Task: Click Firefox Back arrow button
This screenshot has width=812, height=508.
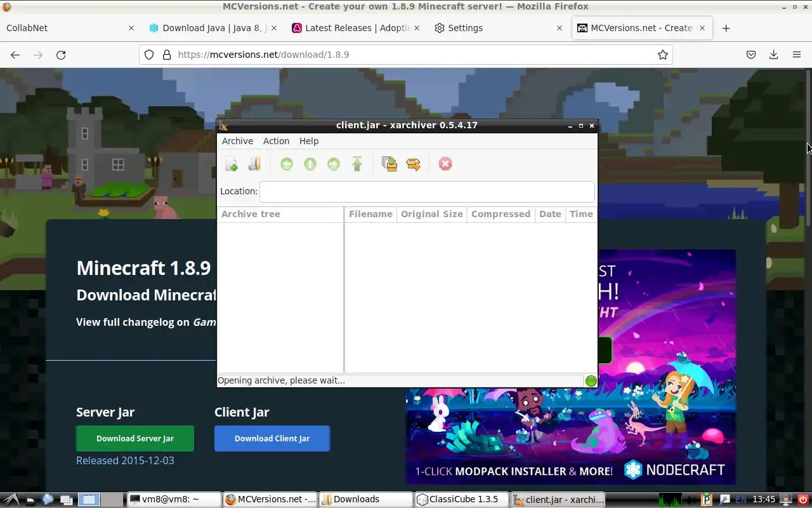Action: pyautogui.click(x=15, y=55)
